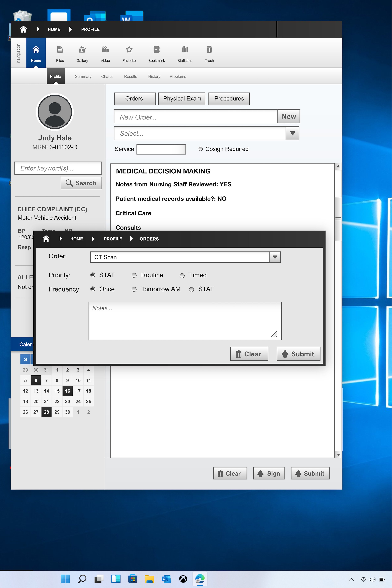Viewport: 392px width, 588px height.
Task: Click the battery tray icon
Action: (x=382, y=580)
